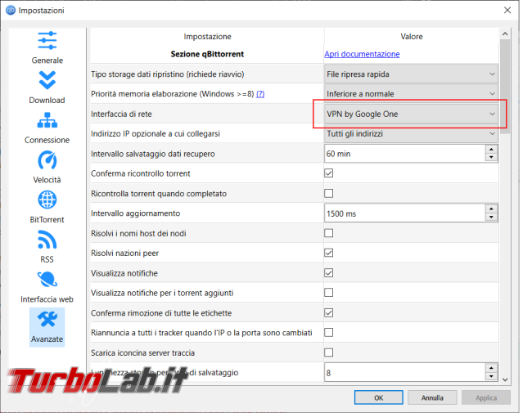Close the Impostazioni dialog

click(507, 10)
